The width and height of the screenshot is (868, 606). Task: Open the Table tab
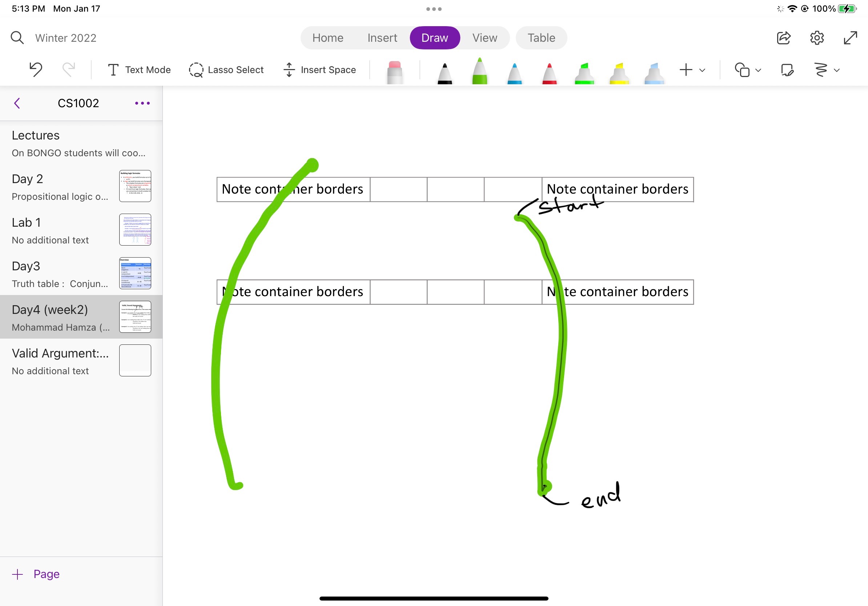point(541,38)
